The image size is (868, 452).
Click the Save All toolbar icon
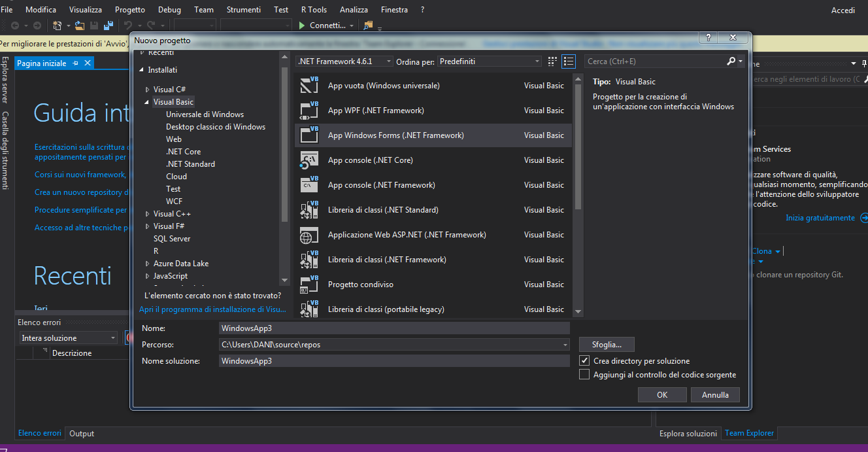[108, 26]
